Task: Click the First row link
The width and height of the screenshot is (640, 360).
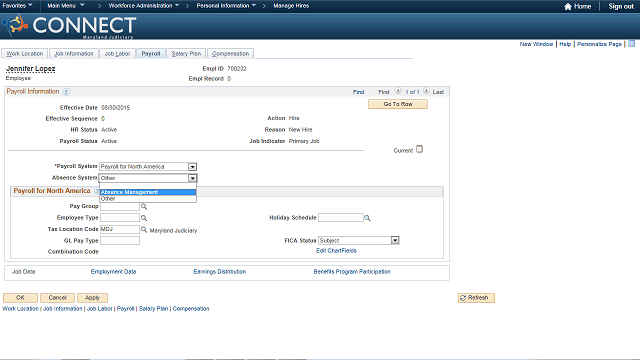Action: 384,92
